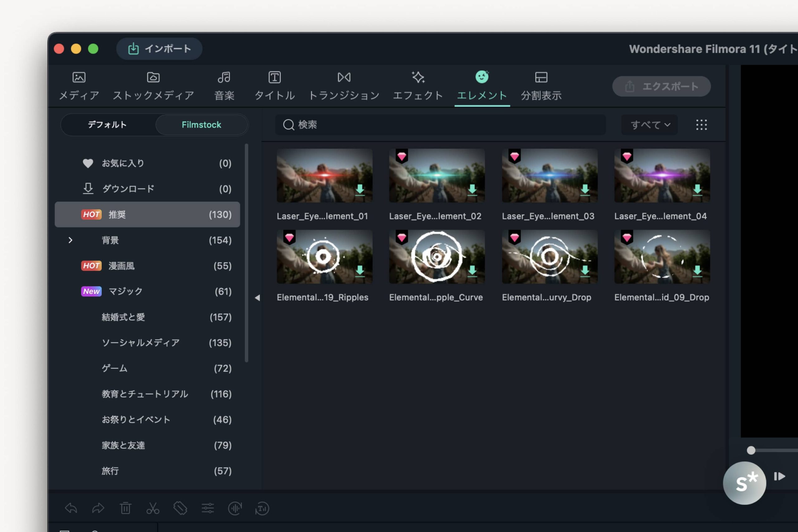Screen dimensions: 798x532
Task: Click the Undo arrow icon
Action: point(71,508)
